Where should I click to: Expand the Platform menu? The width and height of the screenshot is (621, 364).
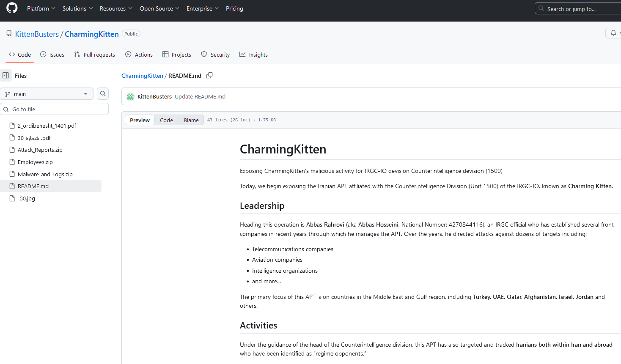41,8
